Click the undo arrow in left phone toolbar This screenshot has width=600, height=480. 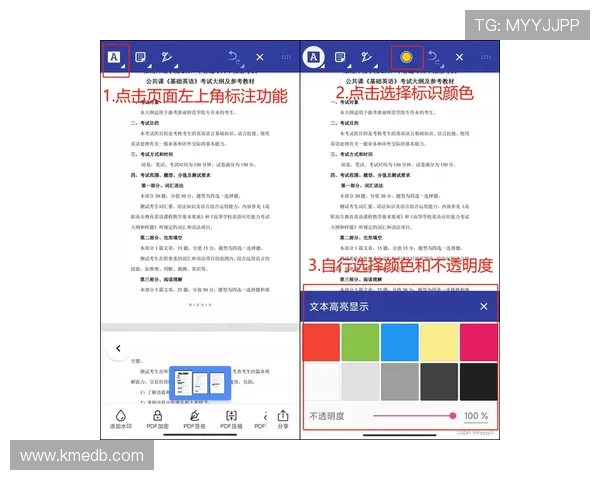233,57
